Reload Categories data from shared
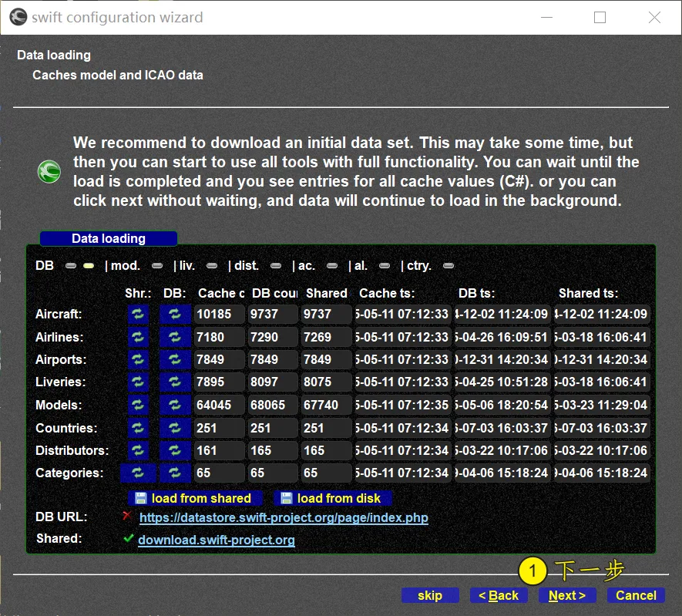The width and height of the screenshot is (682, 616). click(138, 473)
